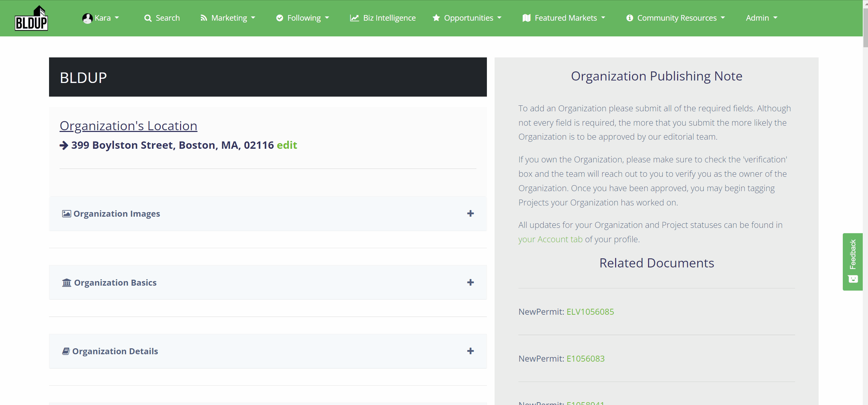Click the Biz Intelligence chart icon
The width and height of the screenshot is (868, 405).
(354, 18)
